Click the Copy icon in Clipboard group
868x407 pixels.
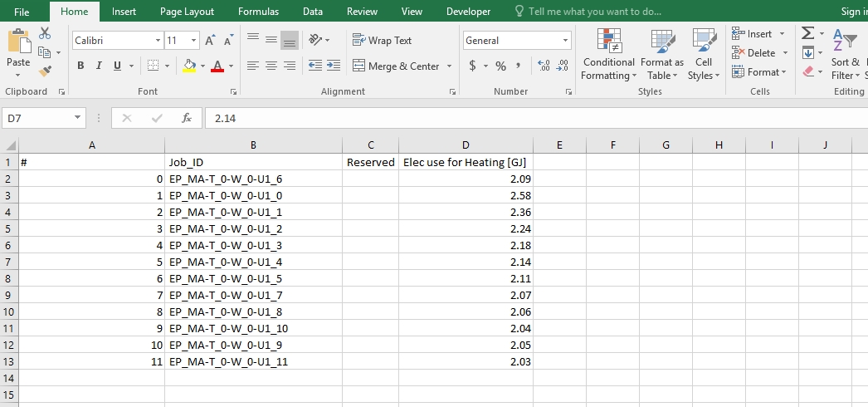[45, 52]
